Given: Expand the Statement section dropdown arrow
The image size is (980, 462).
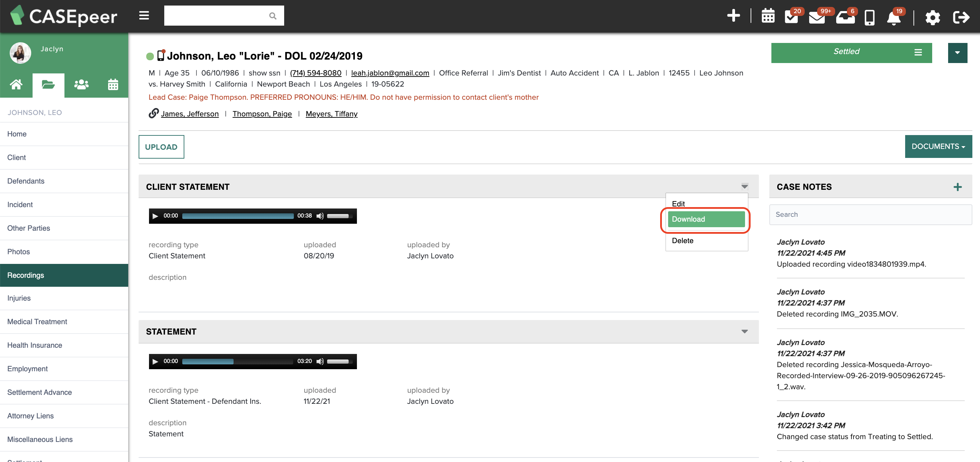Looking at the screenshot, I should coord(744,331).
